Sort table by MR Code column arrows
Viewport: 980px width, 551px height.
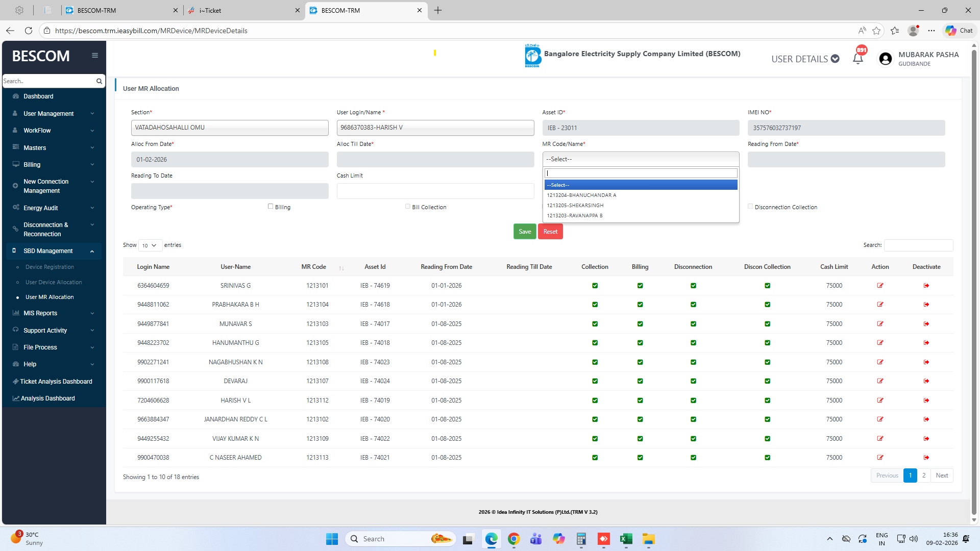click(341, 267)
